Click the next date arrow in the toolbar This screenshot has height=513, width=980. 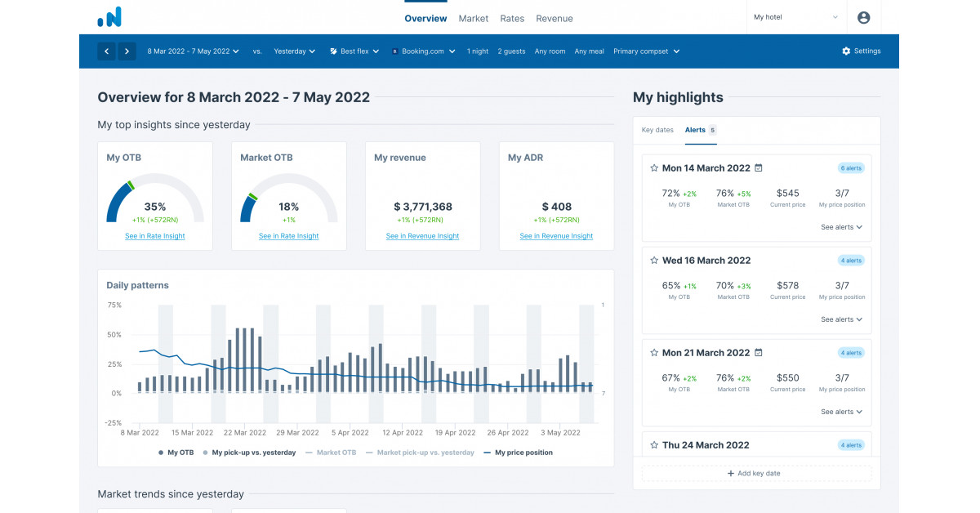[x=127, y=51]
